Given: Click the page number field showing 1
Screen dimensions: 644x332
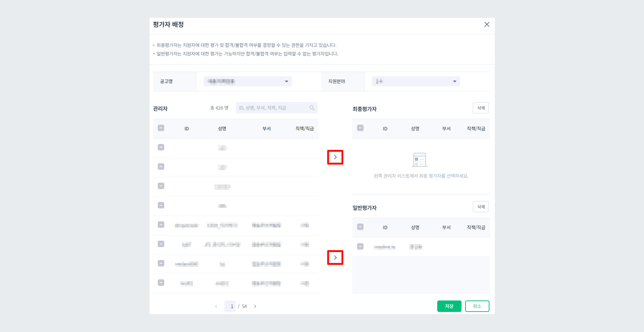Looking at the screenshot, I should (x=231, y=306).
